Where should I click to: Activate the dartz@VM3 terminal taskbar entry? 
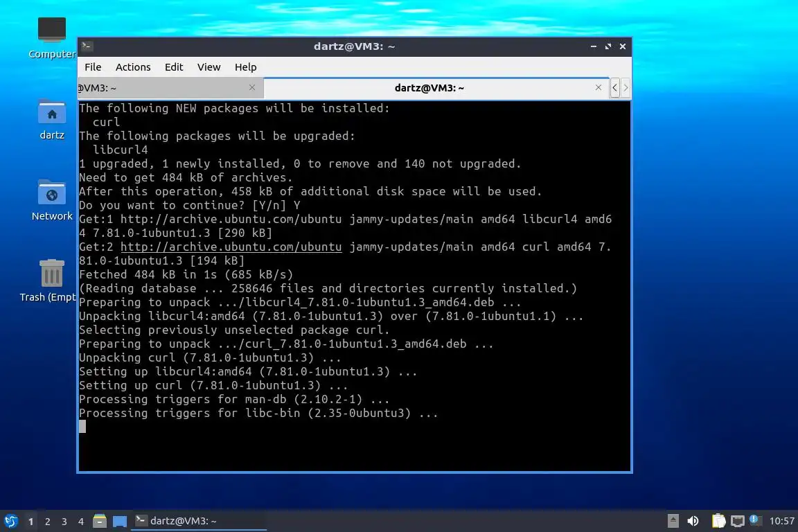point(199,521)
